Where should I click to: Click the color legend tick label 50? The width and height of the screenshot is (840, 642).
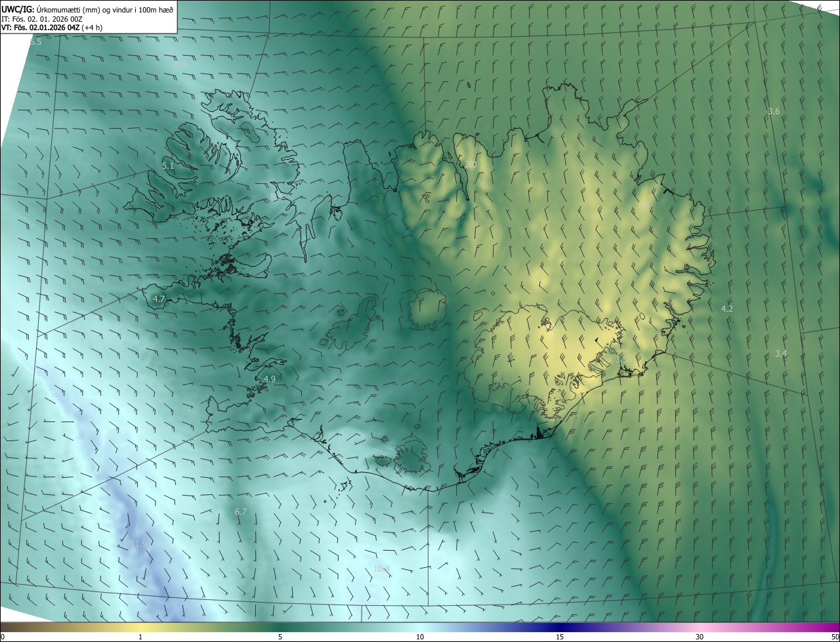click(x=835, y=637)
